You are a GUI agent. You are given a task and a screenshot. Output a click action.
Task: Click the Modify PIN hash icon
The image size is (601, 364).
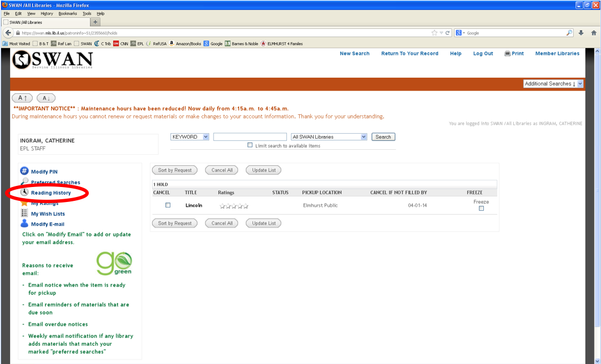(x=24, y=171)
